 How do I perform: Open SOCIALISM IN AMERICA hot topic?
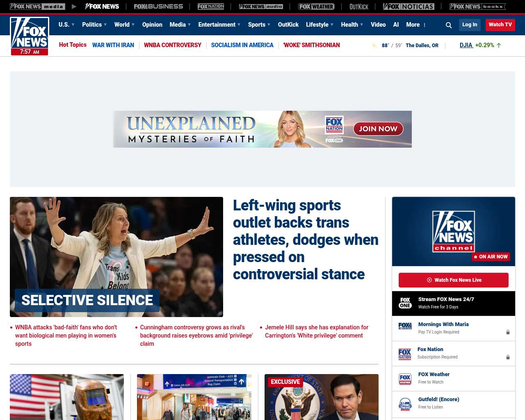242,45
